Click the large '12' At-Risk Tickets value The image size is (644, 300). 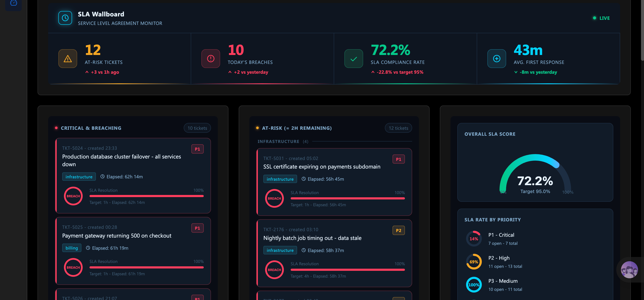pos(93,50)
